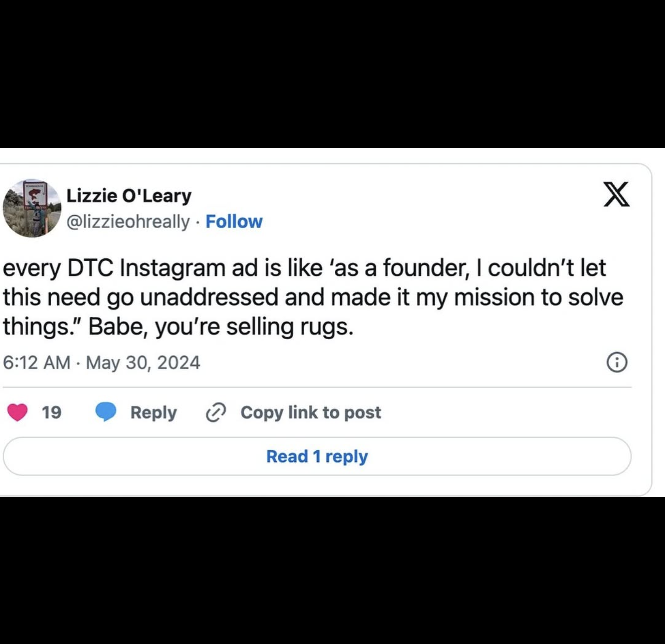Click the X logo icon

616,194
